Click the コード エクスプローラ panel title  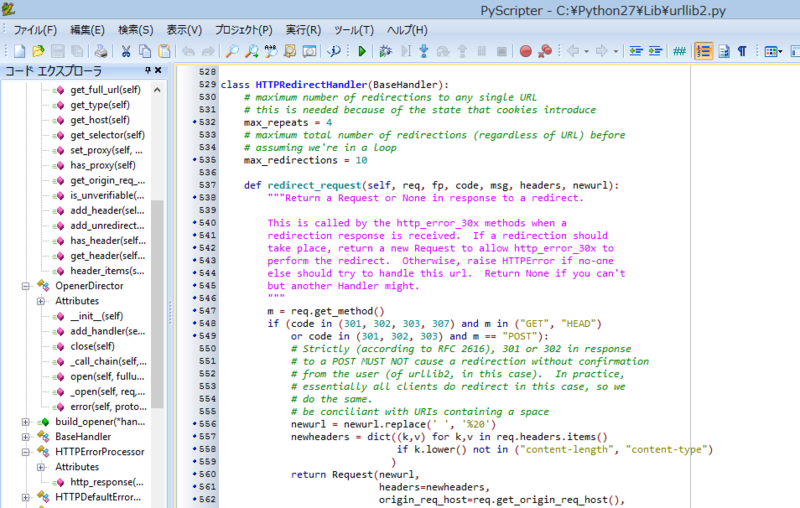pyautogui.click(x=54, y=71)
